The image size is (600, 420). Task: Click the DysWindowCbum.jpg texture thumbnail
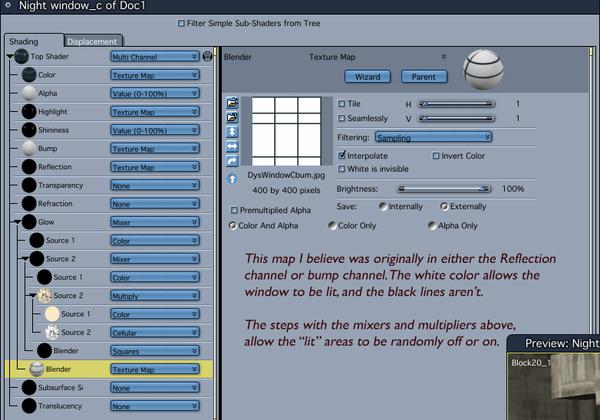pos(286,131)
